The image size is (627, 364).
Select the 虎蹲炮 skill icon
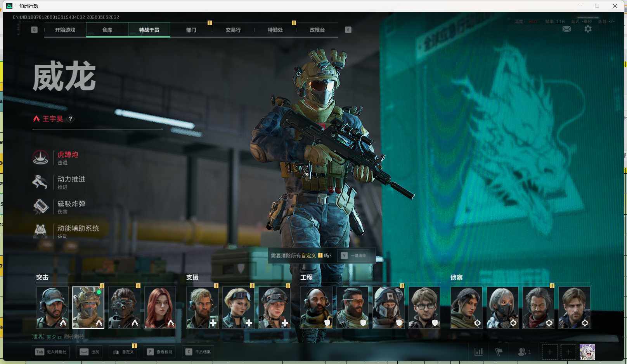40,157
